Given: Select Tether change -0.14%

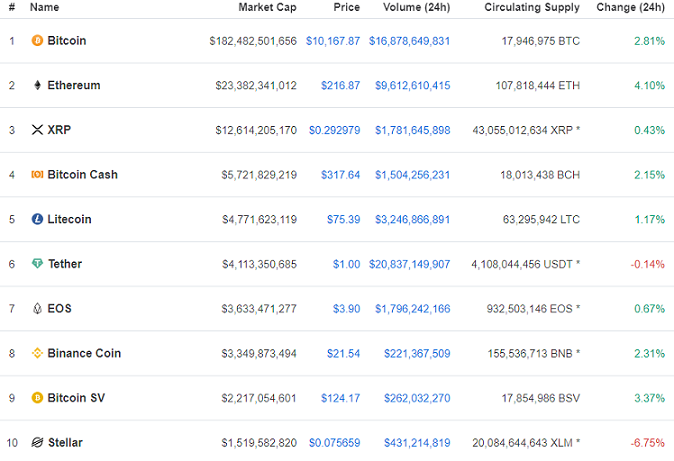Looking at the screenshot, I should (647, 264).
